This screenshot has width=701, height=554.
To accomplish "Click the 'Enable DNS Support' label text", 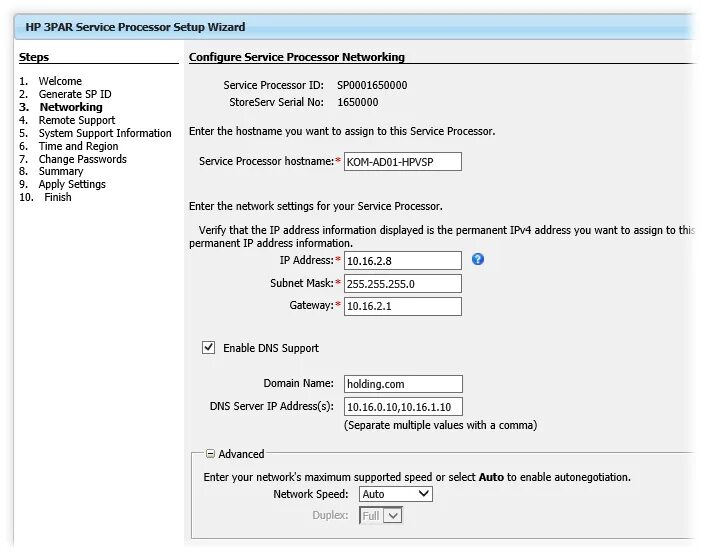I will [271, 348].
